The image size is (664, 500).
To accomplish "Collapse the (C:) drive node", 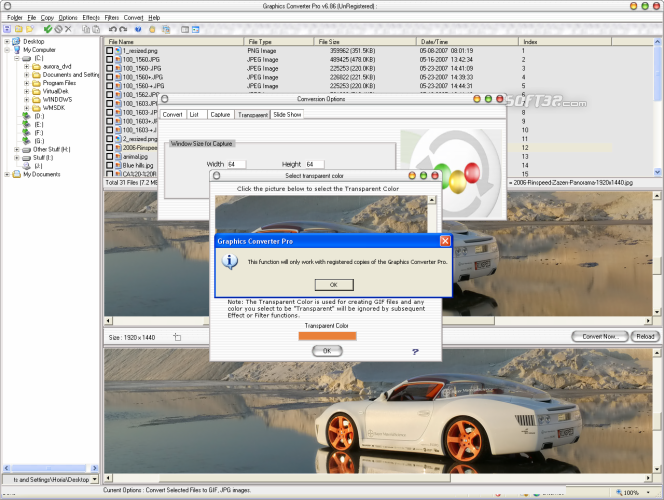I will click(x=17, y=58).
